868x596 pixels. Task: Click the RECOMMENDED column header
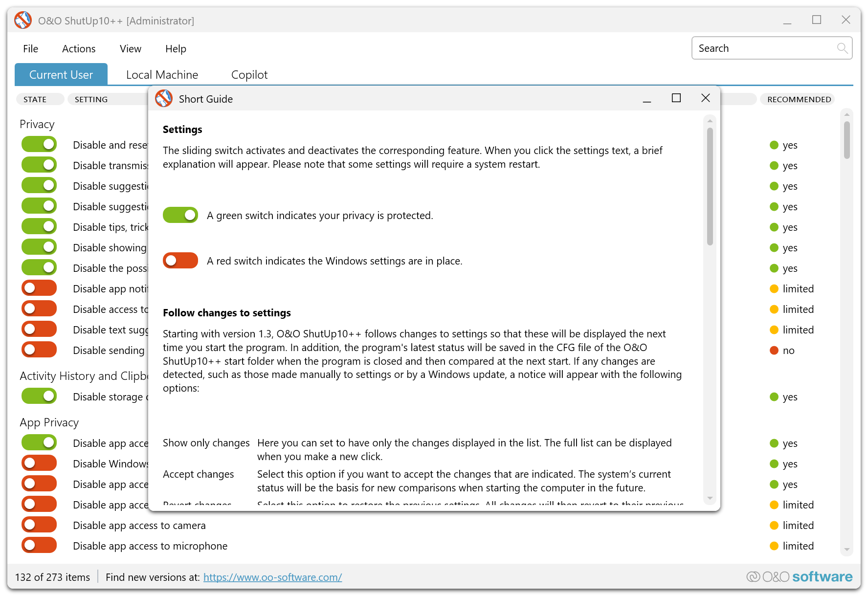[799, 99]
